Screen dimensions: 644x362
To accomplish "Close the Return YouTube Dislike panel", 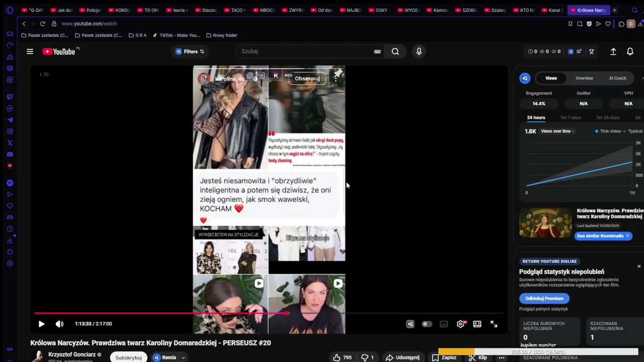I will [639, 266].
